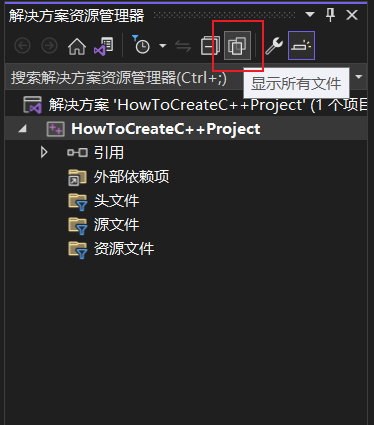Toggle preview selected items button
The width and height of the screenshot is (374, 425).
click(301, 46)
